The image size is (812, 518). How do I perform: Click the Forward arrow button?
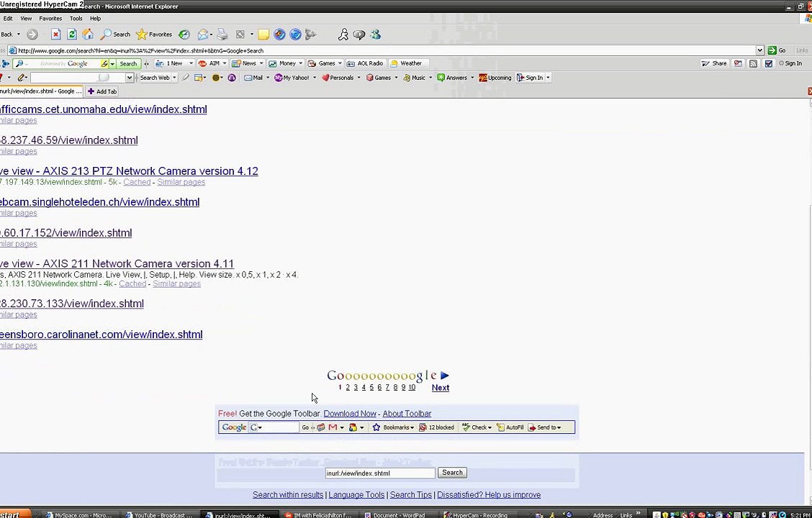[32, 35]
